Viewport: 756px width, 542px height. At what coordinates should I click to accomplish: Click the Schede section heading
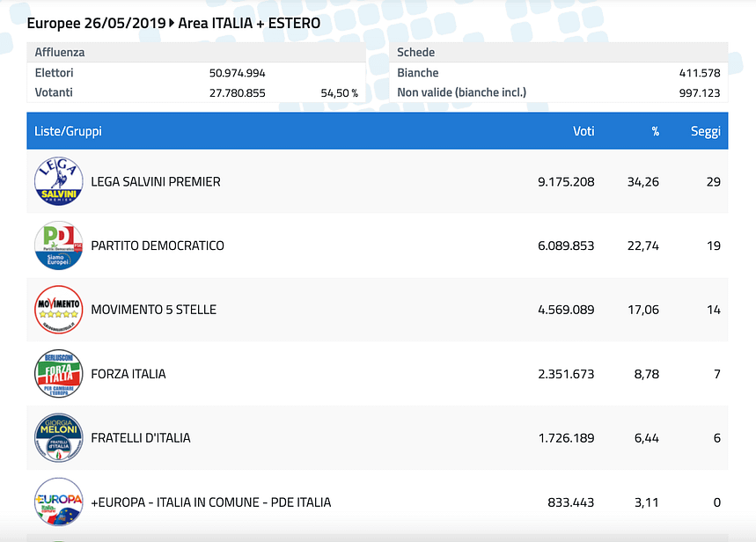(416, 53)
